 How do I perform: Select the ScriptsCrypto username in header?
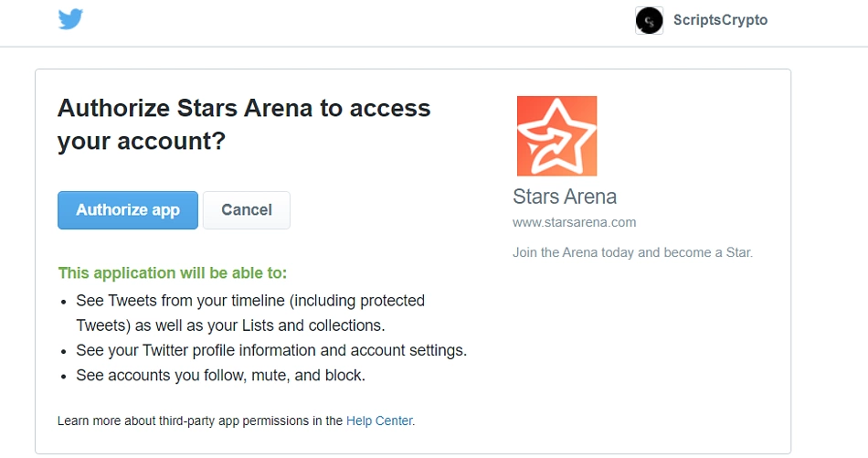pyautogui.click(x=720, y=20)
